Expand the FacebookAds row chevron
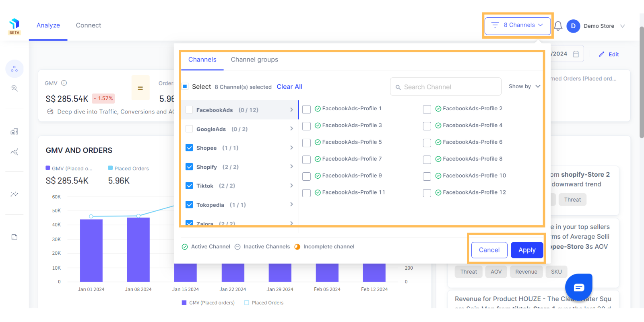This screenshot has width=644, height=322. click(x=291, y=110)
